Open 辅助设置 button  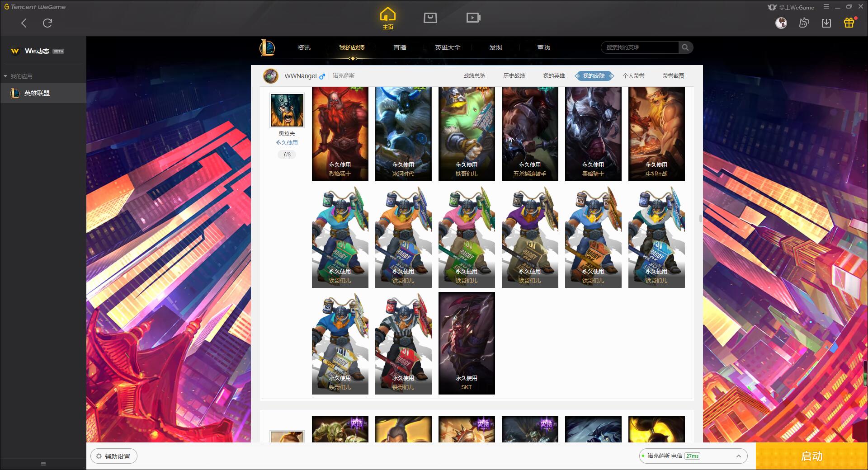(114, 456)
